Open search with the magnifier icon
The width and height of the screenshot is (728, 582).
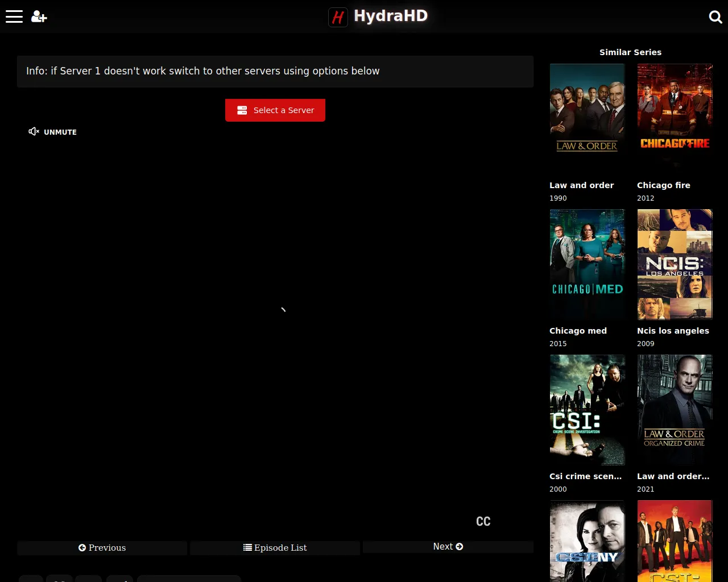(x=715, y=17)
